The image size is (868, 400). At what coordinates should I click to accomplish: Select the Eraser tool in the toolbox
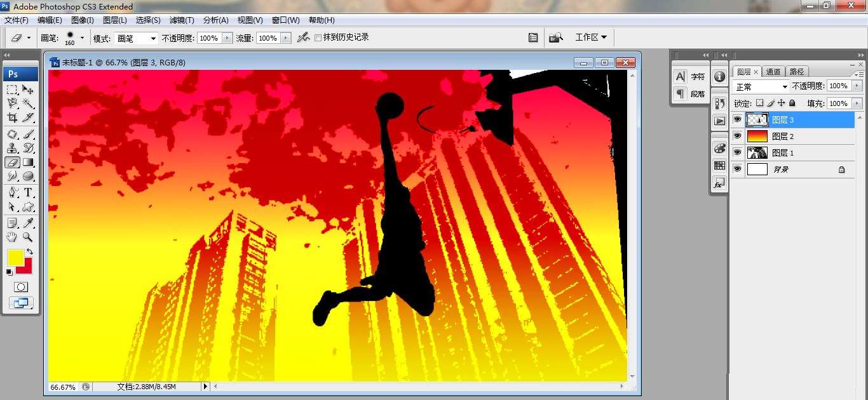tap(12, 162)
